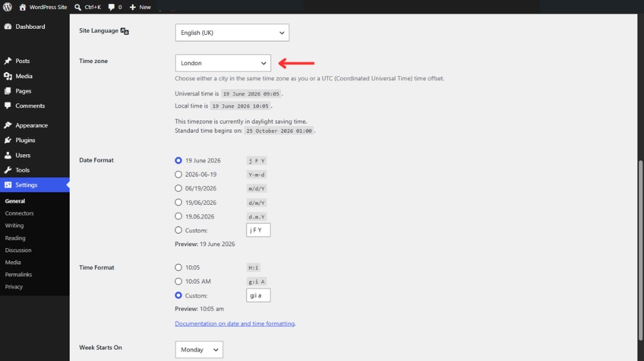Image resolution: width=644 pixels, height=361 pixels.
Task: Open the Site Language dropdown
Action: coord(232,33)
